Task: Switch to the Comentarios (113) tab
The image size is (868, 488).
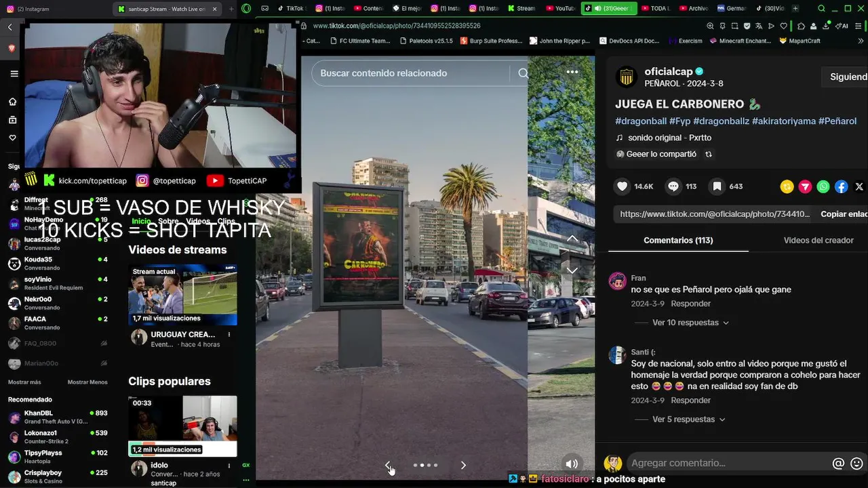Action: point(678,241)
